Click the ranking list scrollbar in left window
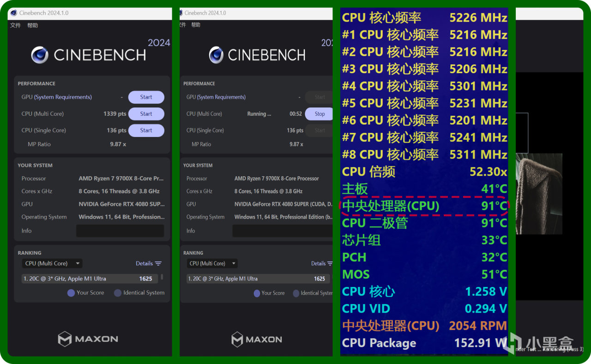 (162, 277)
